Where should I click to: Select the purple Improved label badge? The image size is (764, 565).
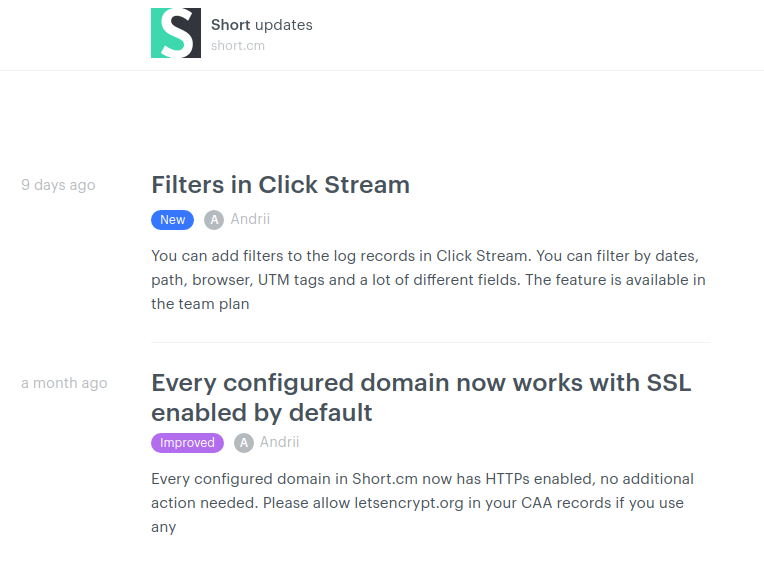tap(187, 443)
